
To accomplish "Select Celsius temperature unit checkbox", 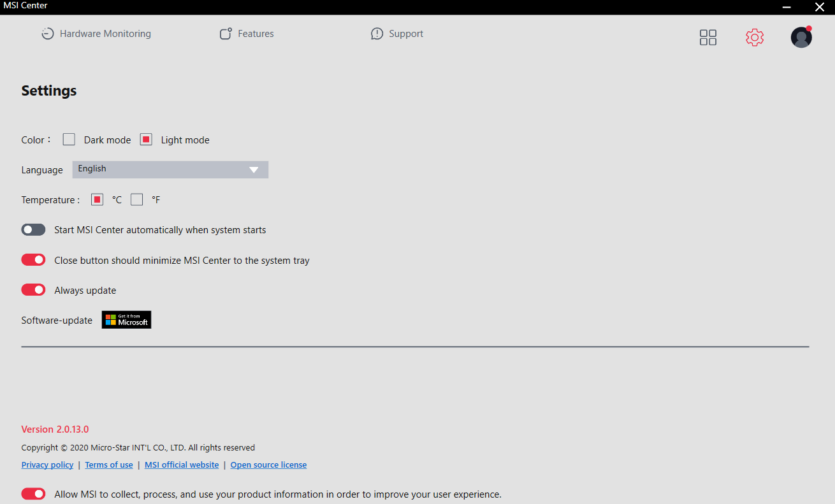I will pyautogui.click(x=97, y=199).
